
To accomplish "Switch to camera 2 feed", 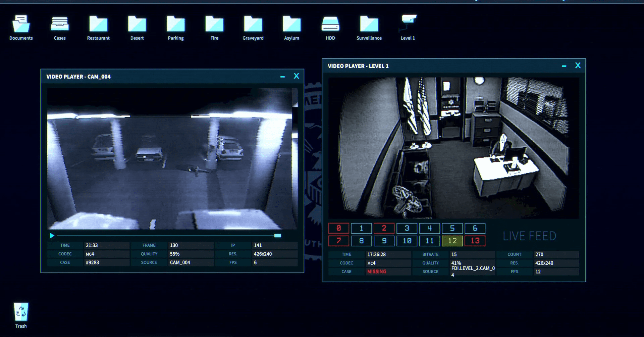I will (384, 228).
